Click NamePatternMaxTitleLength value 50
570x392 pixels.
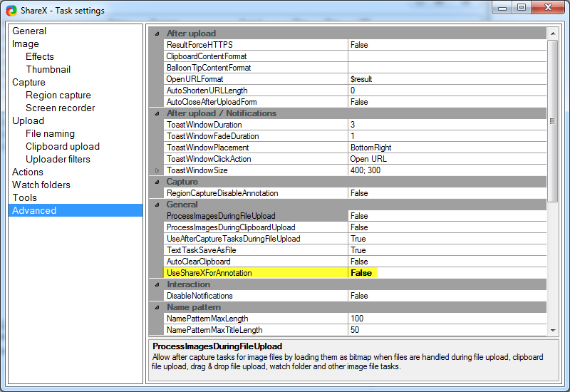pos(447,330)
